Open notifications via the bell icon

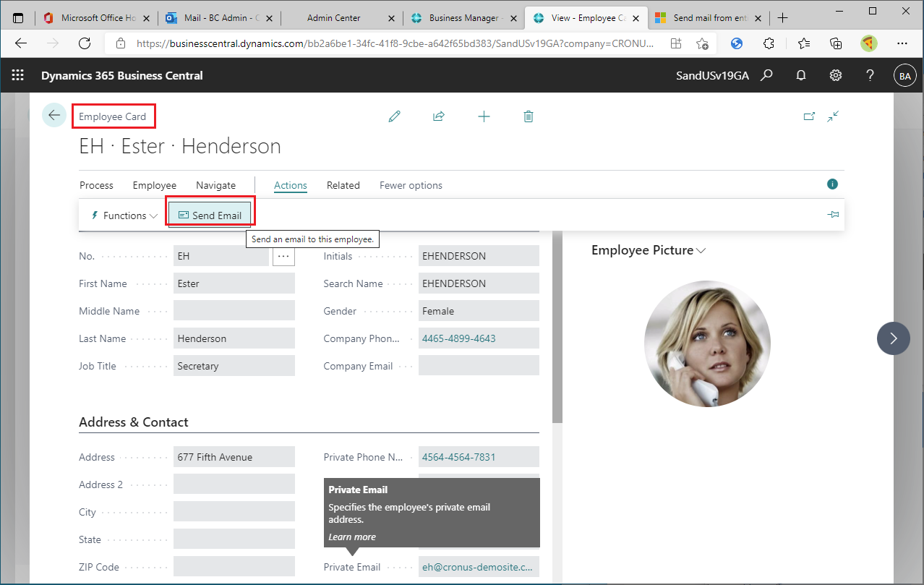(x=800, y=74)
